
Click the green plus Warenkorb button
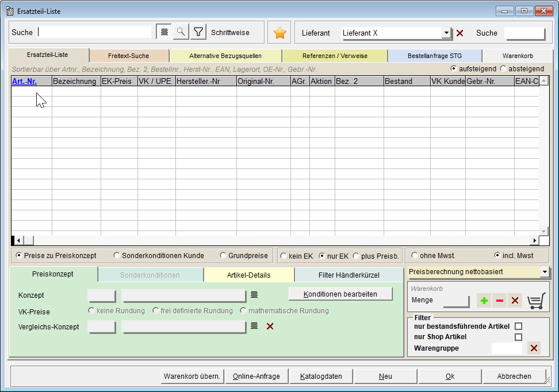pyautogui.click(x=484, y=301)
